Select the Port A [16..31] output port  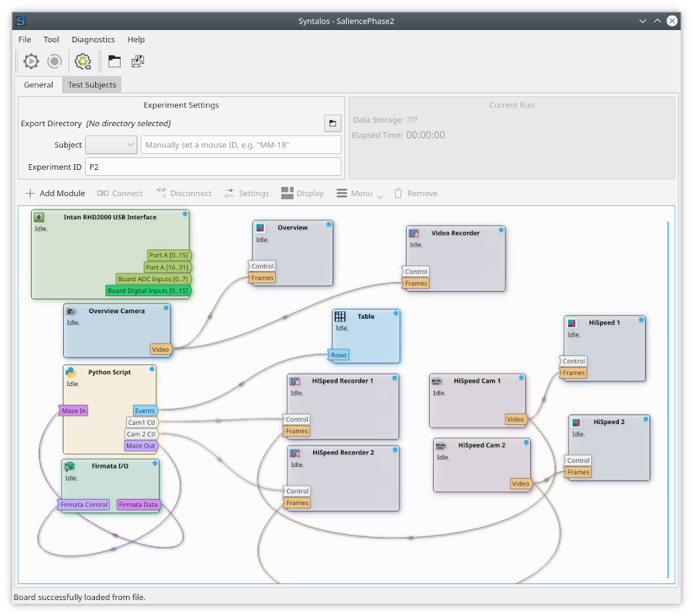coord(168,267)
